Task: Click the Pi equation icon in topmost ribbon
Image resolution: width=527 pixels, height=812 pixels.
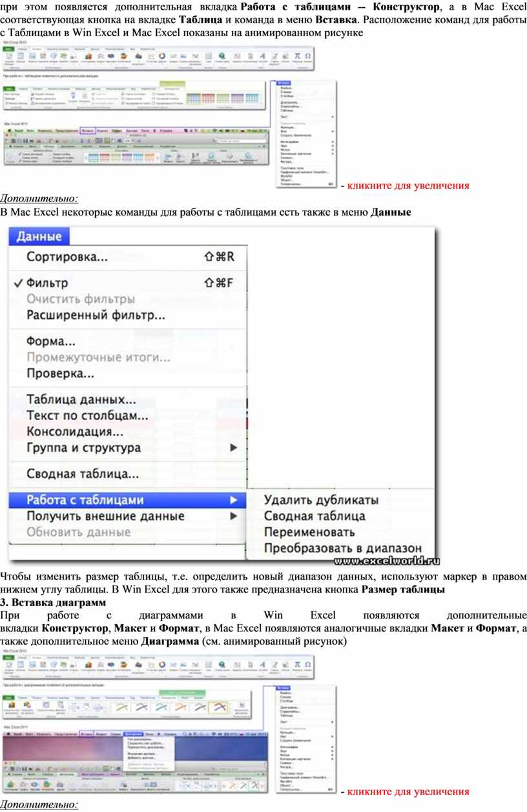Action: (x=297, y=57)
